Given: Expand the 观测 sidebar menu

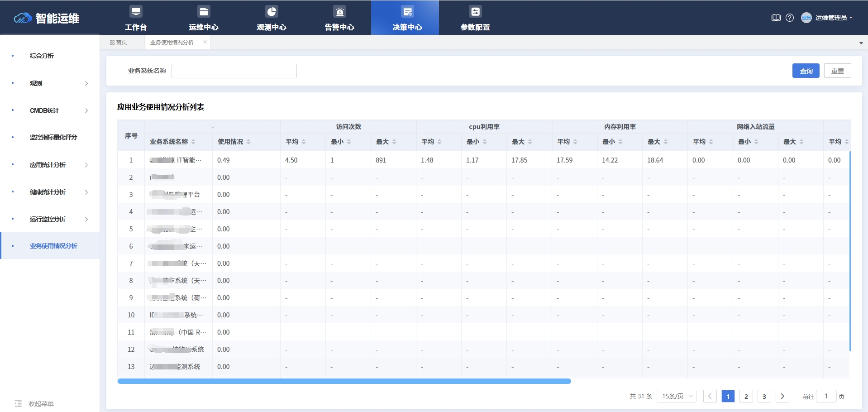Looking at the screenshot, I should [x=50, y=83].
